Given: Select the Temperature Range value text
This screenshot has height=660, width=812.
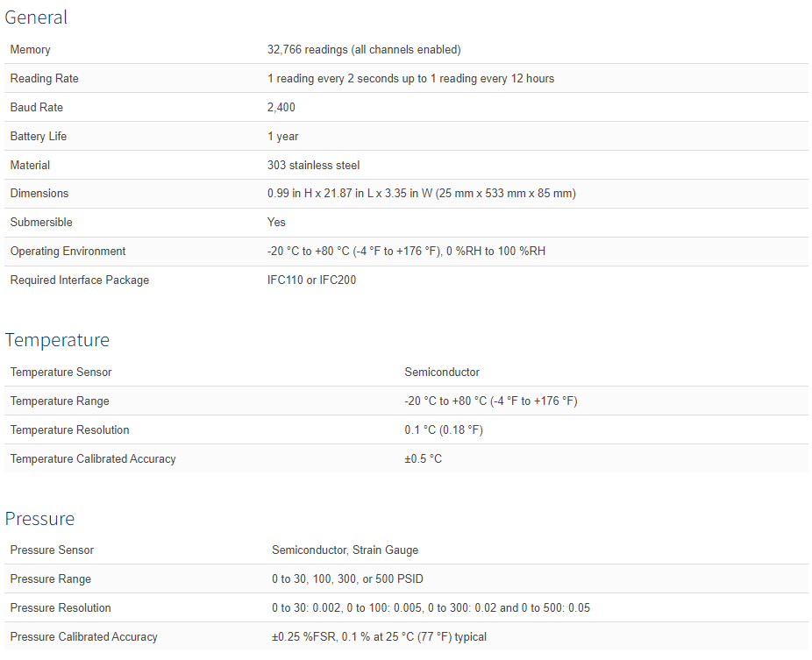Looking at the screenshot, I should (x=490, y=401).
